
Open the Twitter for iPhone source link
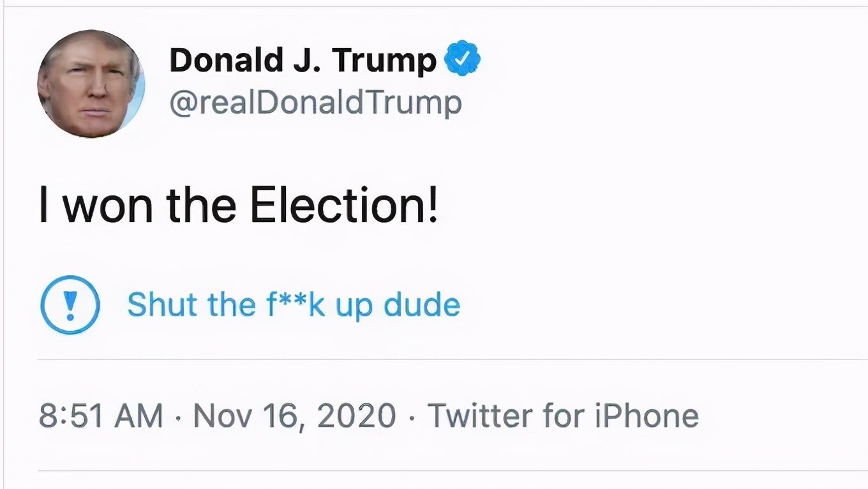[563, 416]
